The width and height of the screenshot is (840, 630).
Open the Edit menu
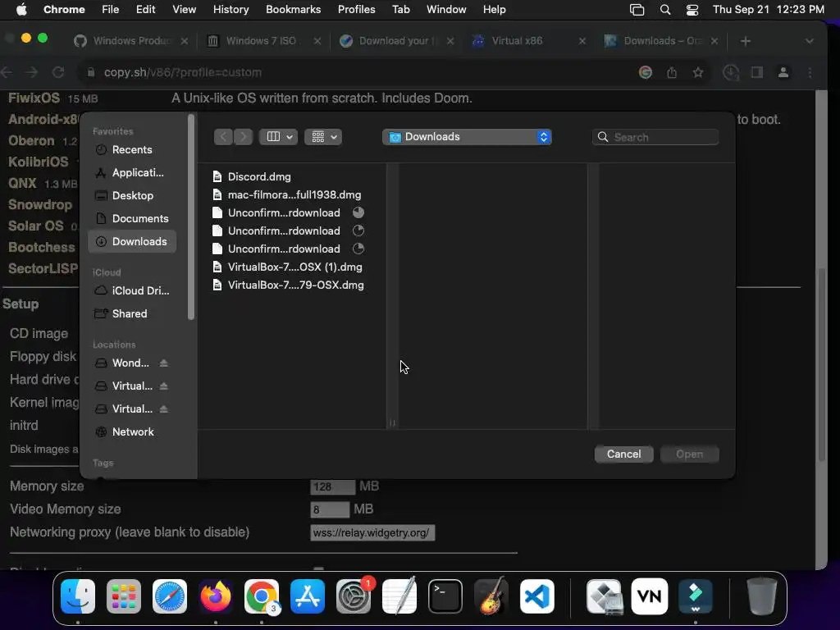click(146, 10)
